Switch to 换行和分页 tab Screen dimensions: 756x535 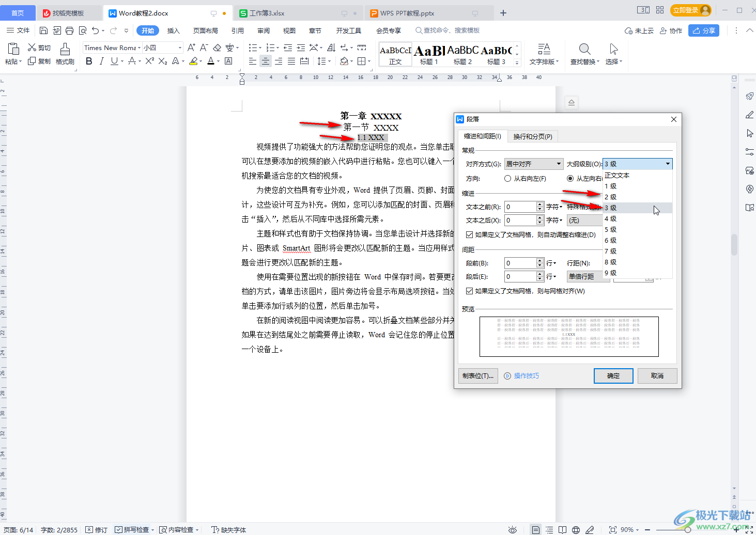click(x=533, y=136)
